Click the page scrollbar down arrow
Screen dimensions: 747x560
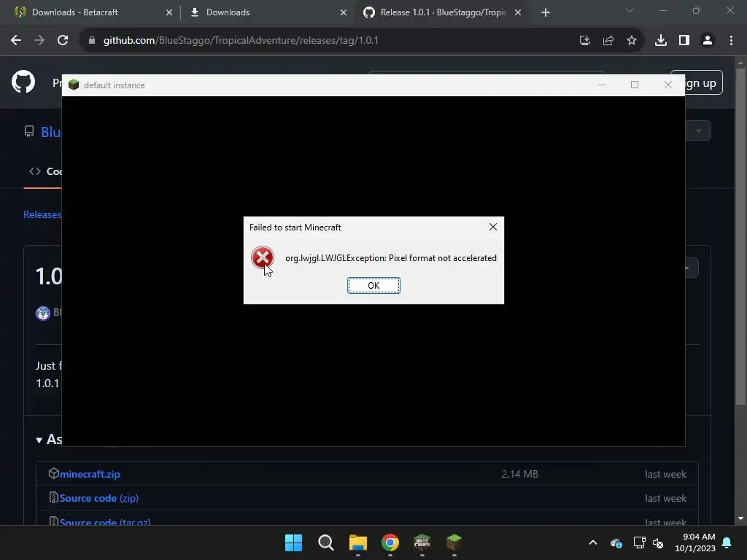tap(740, 518)
